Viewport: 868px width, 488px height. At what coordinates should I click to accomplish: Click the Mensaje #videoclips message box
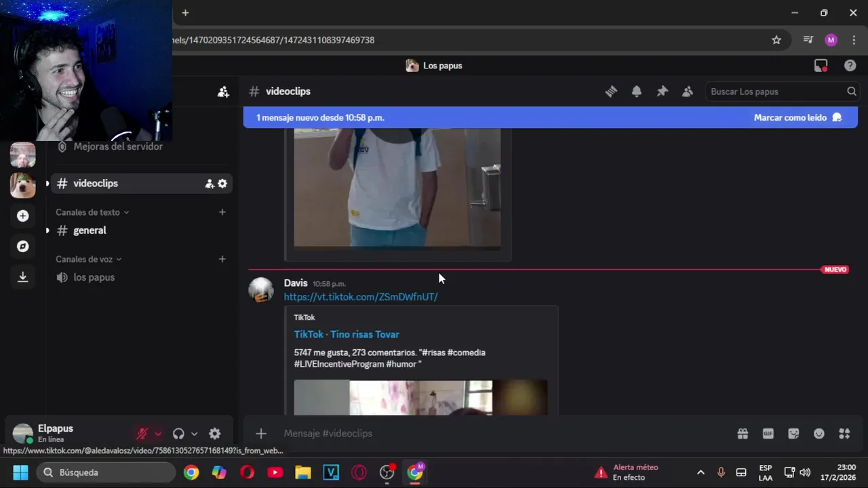pos(502,434)
